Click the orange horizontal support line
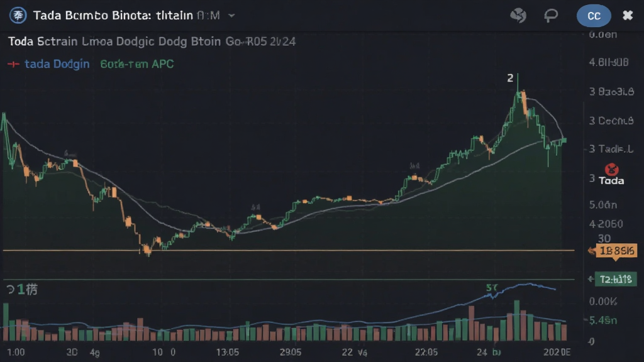This screenshot has width=644, height=362. (288, 250)
